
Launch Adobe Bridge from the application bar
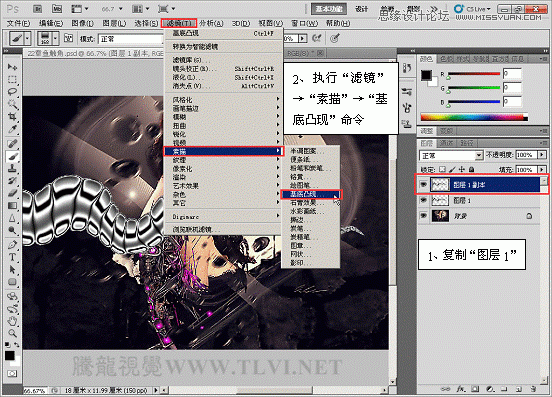point(37,9)
